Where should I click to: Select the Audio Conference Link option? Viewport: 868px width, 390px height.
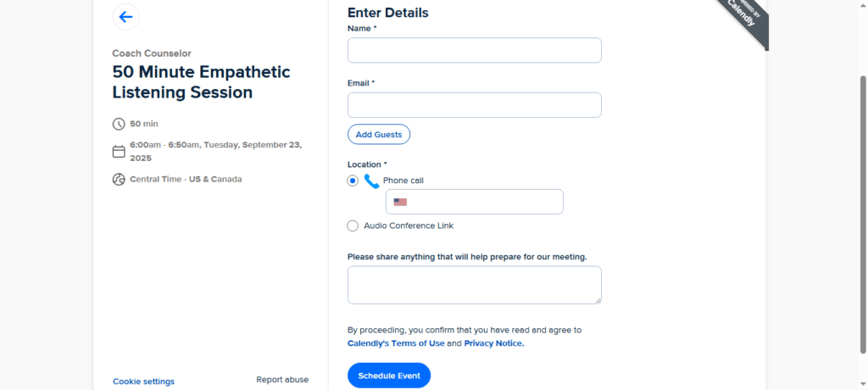tap(353, 226)
